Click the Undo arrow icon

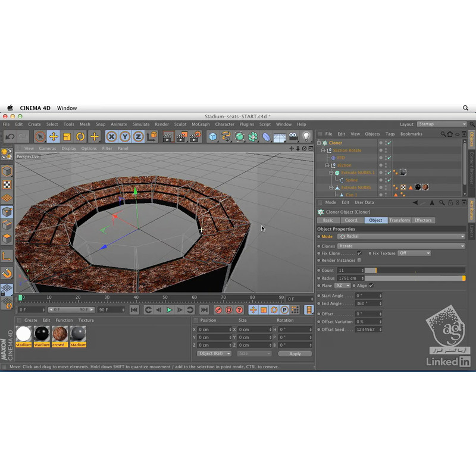[10, 137]
